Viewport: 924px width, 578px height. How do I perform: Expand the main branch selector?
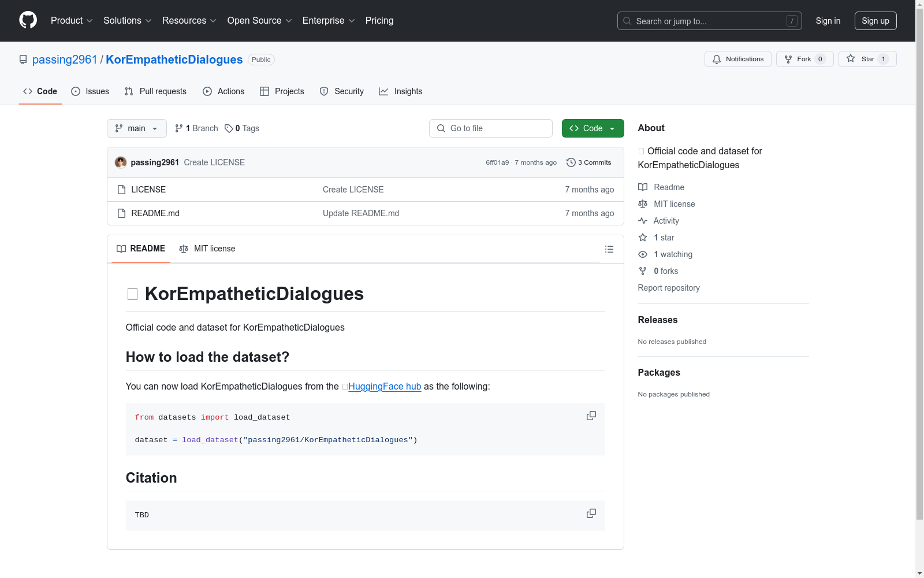(x=137, y=128)
